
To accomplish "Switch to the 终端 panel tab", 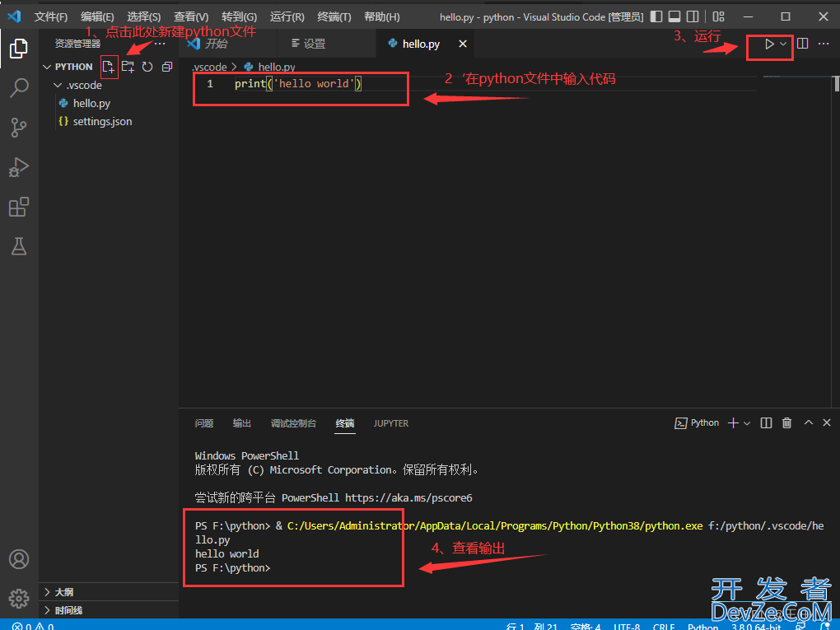I will coord(345,423).
